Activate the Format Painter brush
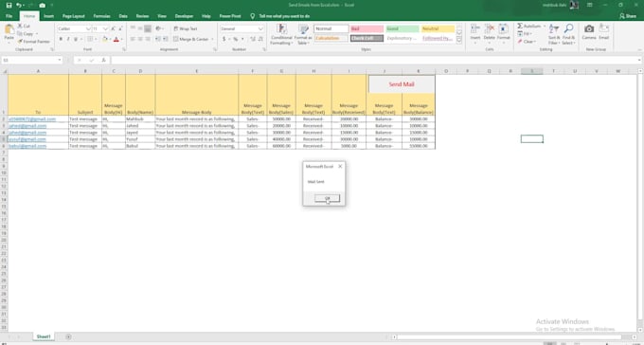The height and width of the screenshot is (345, 644). pos(34,42)
